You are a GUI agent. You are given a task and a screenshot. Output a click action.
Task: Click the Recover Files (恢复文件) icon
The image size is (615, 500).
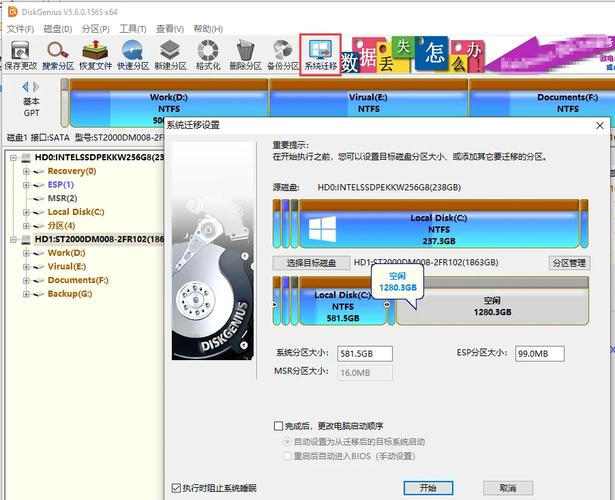[x=95, y=55]
